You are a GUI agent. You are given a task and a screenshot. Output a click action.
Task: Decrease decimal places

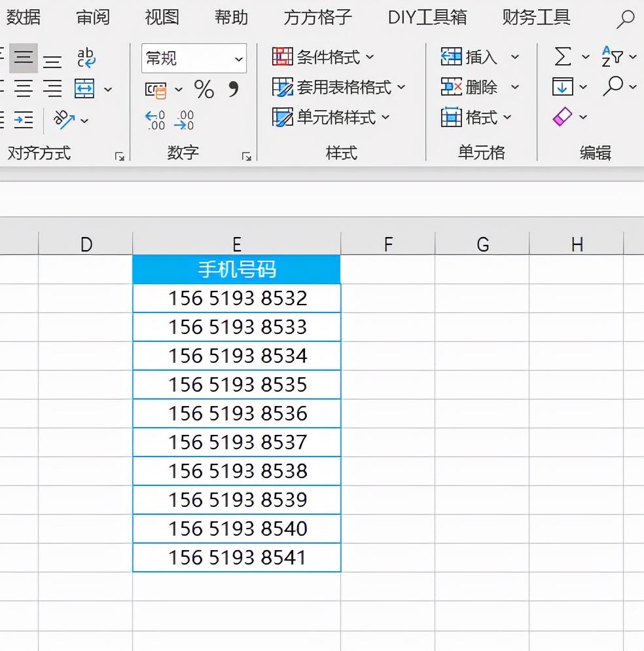(x=185, y=120)
